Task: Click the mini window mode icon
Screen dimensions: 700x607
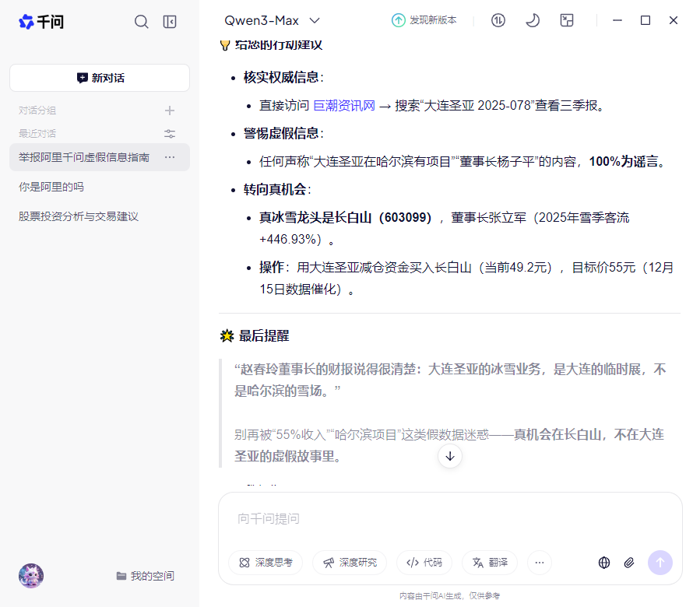Action: tap(567, 20)
